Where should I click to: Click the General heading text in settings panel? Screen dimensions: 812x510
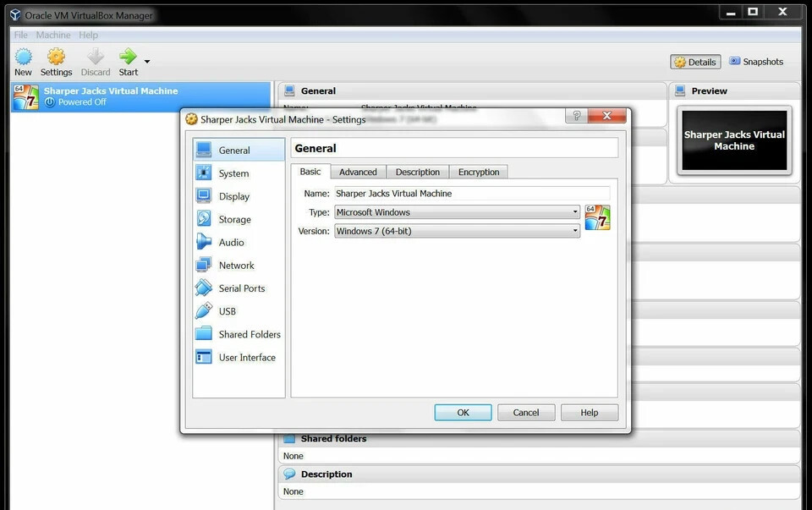click(315, 149)
